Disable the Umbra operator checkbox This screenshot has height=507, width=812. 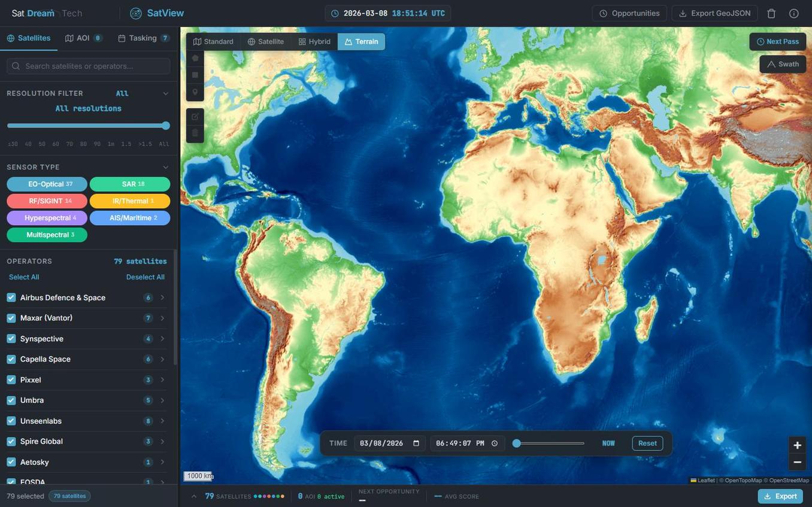pos(11,400)
